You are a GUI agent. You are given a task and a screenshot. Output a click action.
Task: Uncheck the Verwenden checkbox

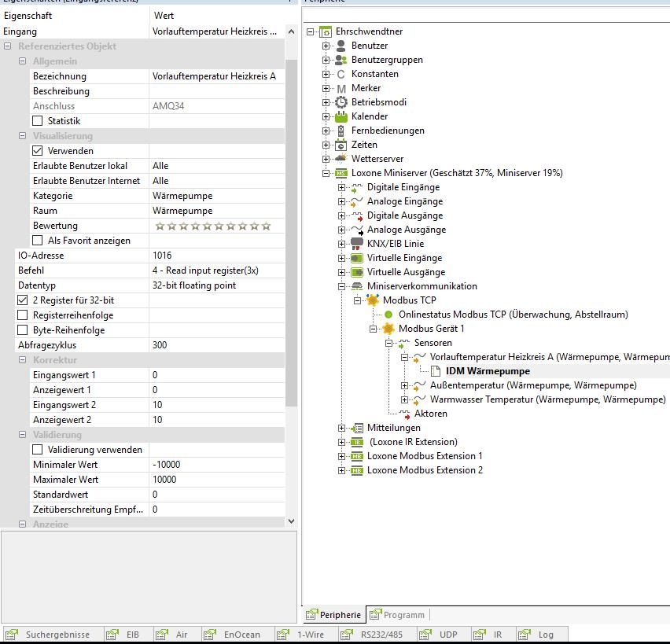coord(38,151)
